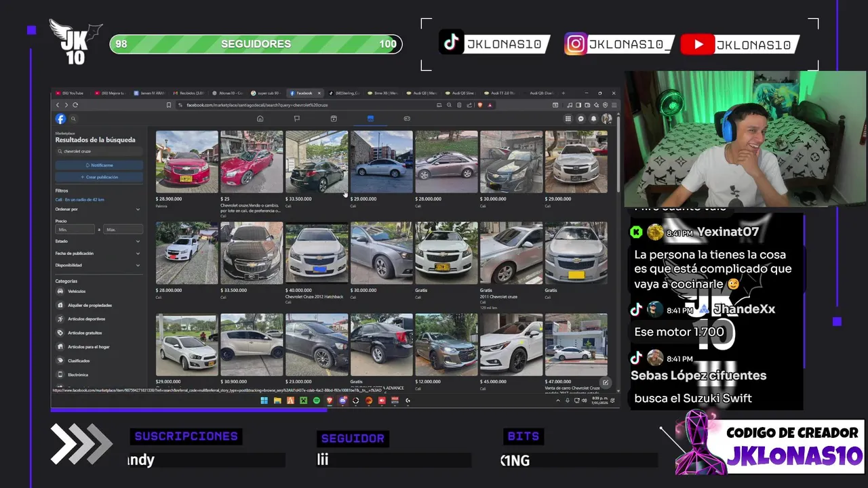868x488 pixels.
Task: Switch to the Audi TT 2.0 browser tab
Action: point(501,93)
